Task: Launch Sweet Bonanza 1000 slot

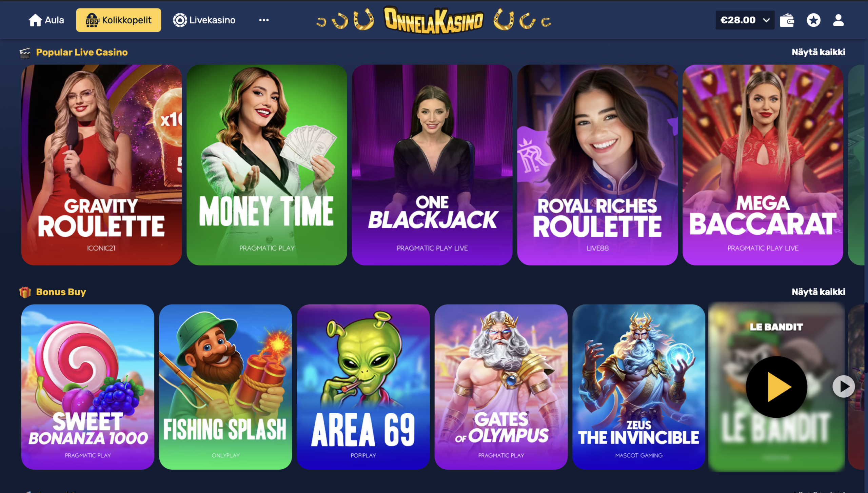Action: click(x=87, y=387)
